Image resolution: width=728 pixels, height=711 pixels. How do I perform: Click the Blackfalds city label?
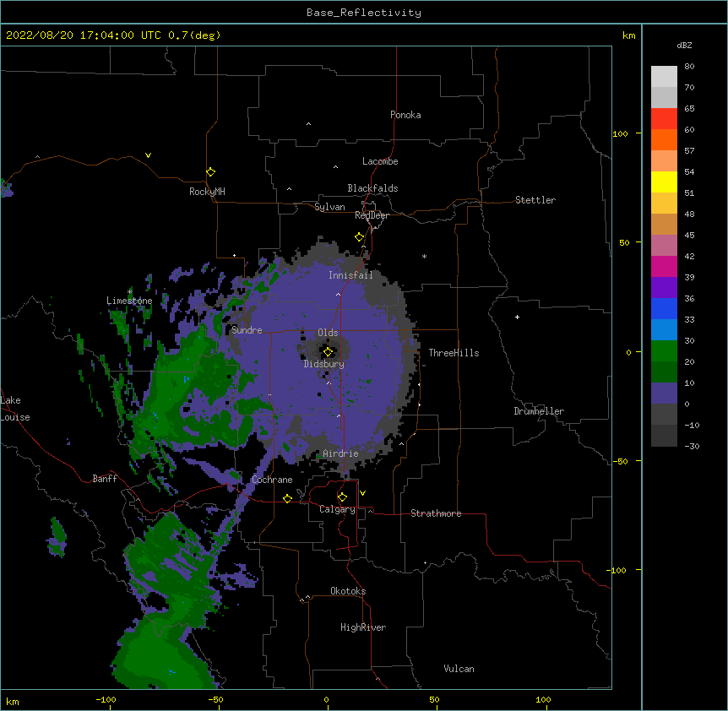[x=372, y=188]
